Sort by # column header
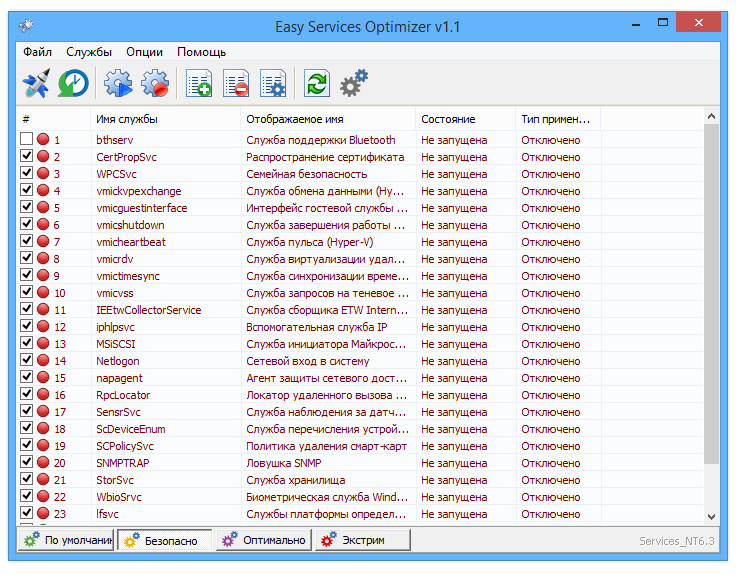 click(53, 119)
